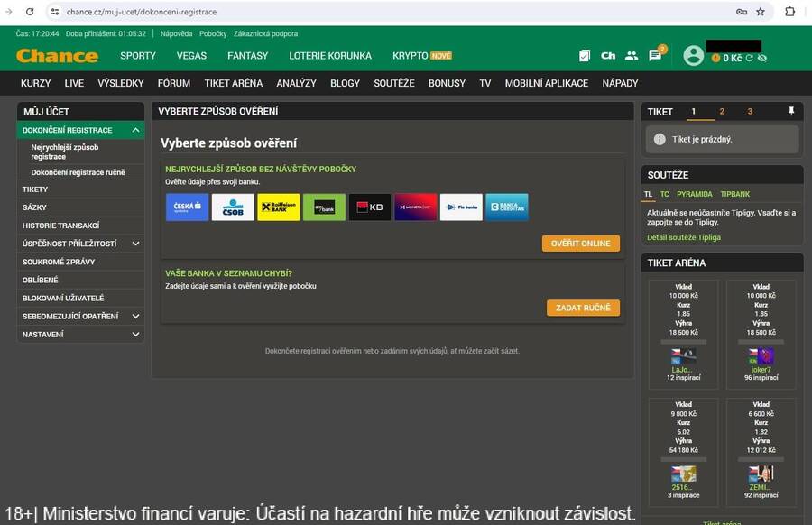This screenshot has width=812, height=525.
Task: Open the messages icon with notification badge
Action: (x=656, y=55)
